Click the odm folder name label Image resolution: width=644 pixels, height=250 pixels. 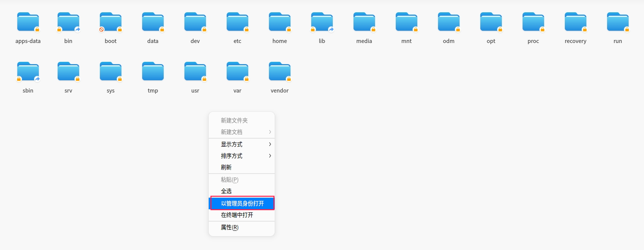click(x=449, y=41)
